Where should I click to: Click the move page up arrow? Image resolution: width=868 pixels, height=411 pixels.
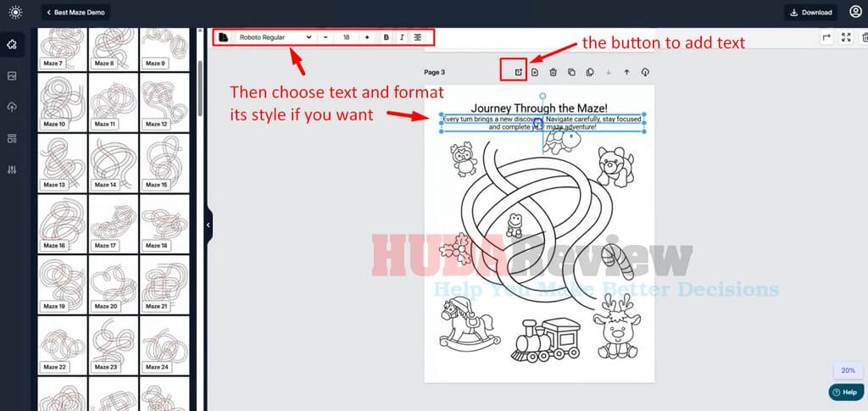pyautogui.click(x=626, y=72)
